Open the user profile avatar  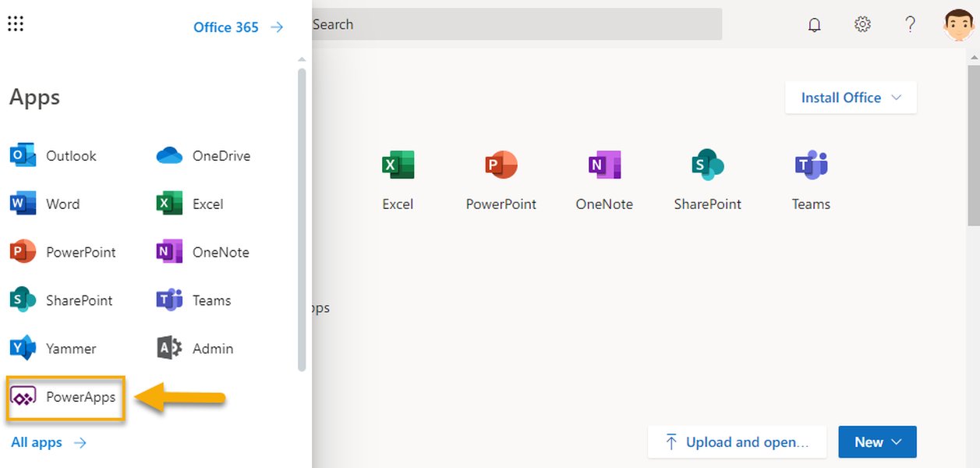(x=958, y=24)
